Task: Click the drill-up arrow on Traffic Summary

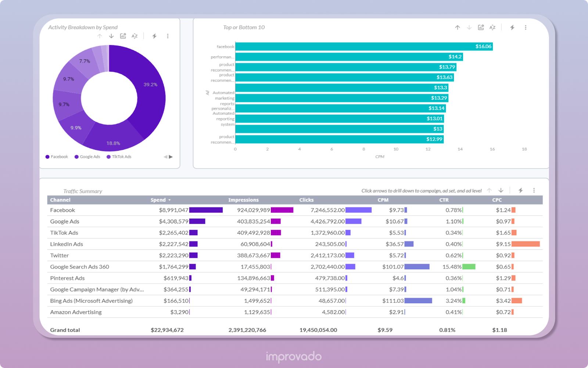Action: [490, 190]
